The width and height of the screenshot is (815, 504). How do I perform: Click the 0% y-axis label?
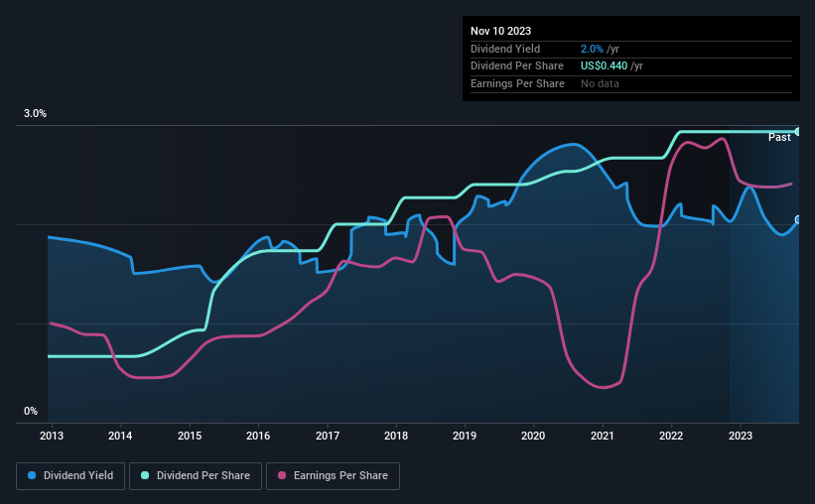(31, 411)
